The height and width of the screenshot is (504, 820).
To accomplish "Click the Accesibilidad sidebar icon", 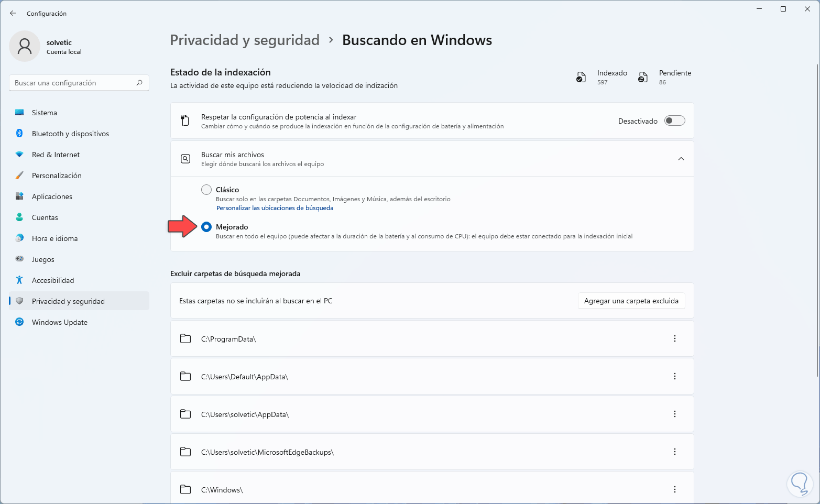I will point(19,280).
